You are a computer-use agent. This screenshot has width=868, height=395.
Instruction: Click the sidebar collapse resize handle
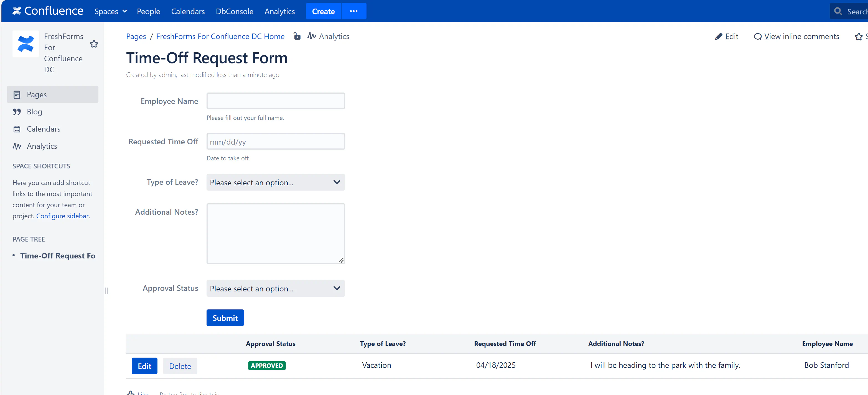pyautogui.click(x=106, y=291)
